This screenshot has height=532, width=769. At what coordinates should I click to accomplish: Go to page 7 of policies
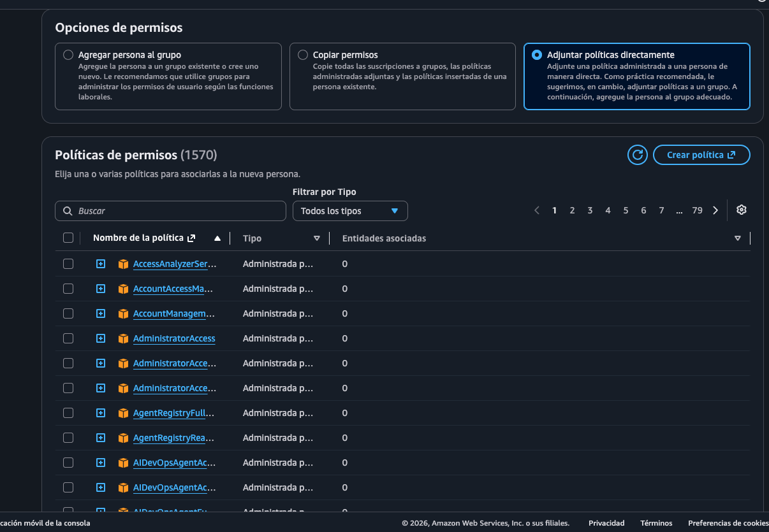coord(662,210)
